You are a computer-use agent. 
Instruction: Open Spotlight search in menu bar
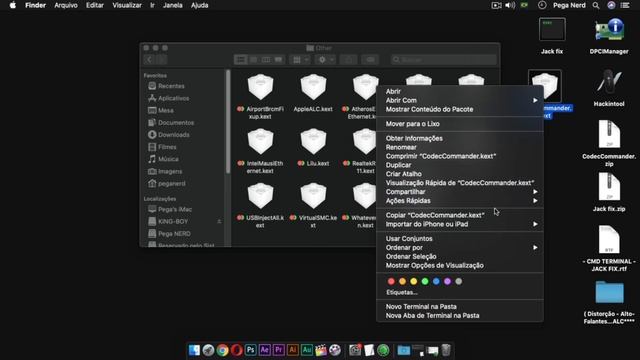coord(596,5)
